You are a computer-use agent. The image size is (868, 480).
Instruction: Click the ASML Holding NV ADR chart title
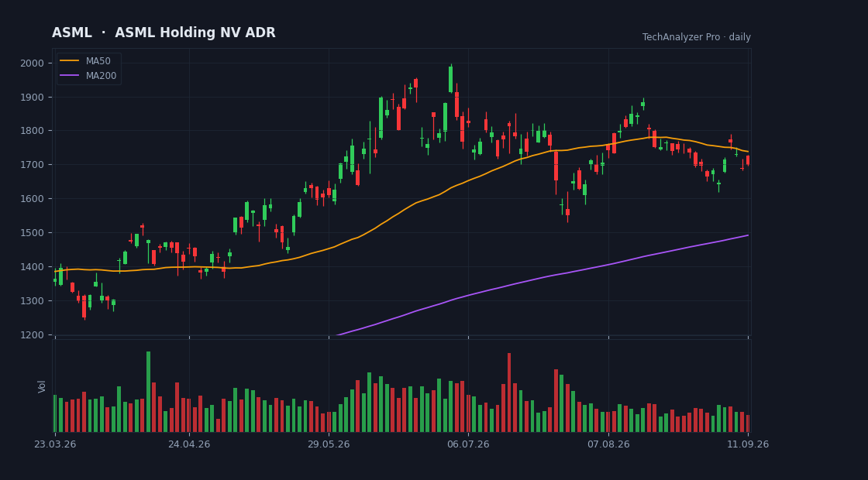164,33
